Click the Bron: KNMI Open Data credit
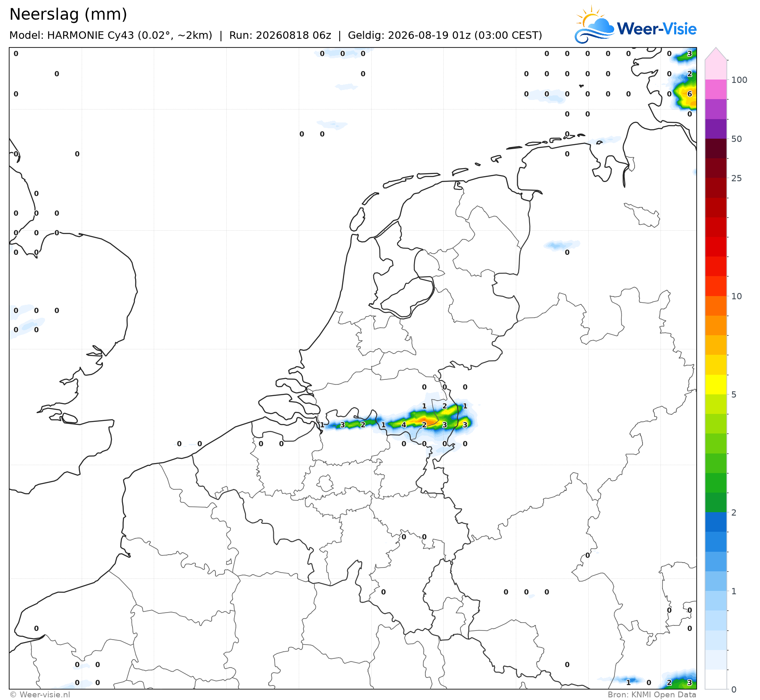The width and height of the screenshot is (760, 700). pyautogui.click(x=652, y=695)
